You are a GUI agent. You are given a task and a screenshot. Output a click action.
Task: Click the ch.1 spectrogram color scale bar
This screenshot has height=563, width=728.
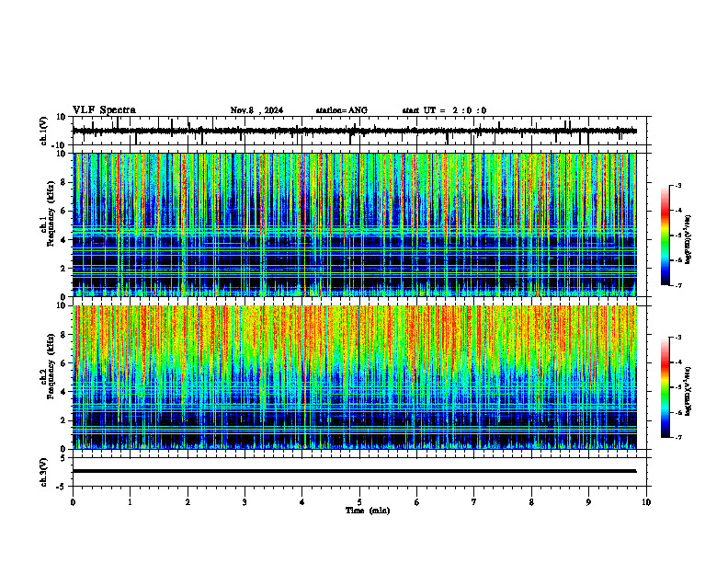tap(665, 236)
